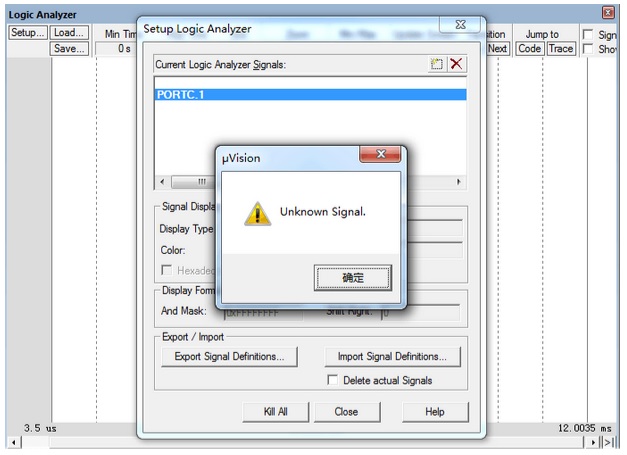Enable Delete actual Signals checkbox
Image resolution: width=627 pixels, height=455 pixels.
coord(332,380)
